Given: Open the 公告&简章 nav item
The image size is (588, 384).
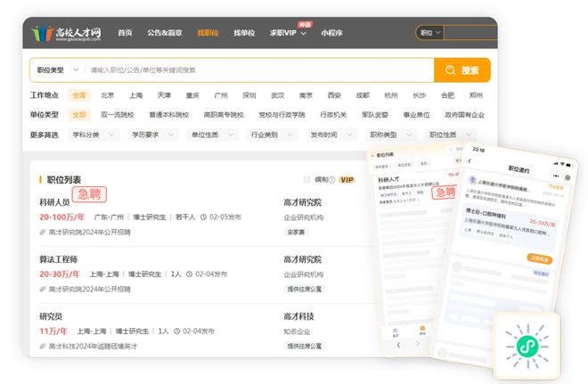Looking at the screenshot, I should coord(165,33).
